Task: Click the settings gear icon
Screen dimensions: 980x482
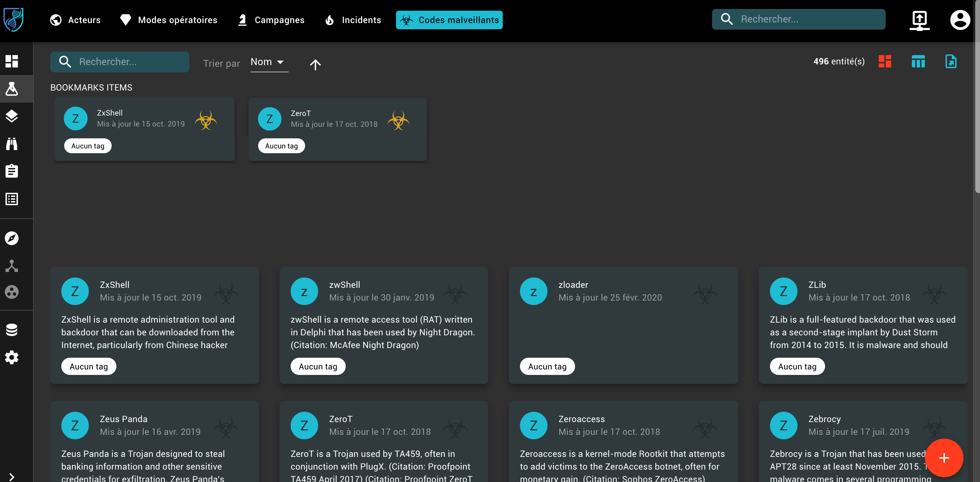Action: [11, 357]
